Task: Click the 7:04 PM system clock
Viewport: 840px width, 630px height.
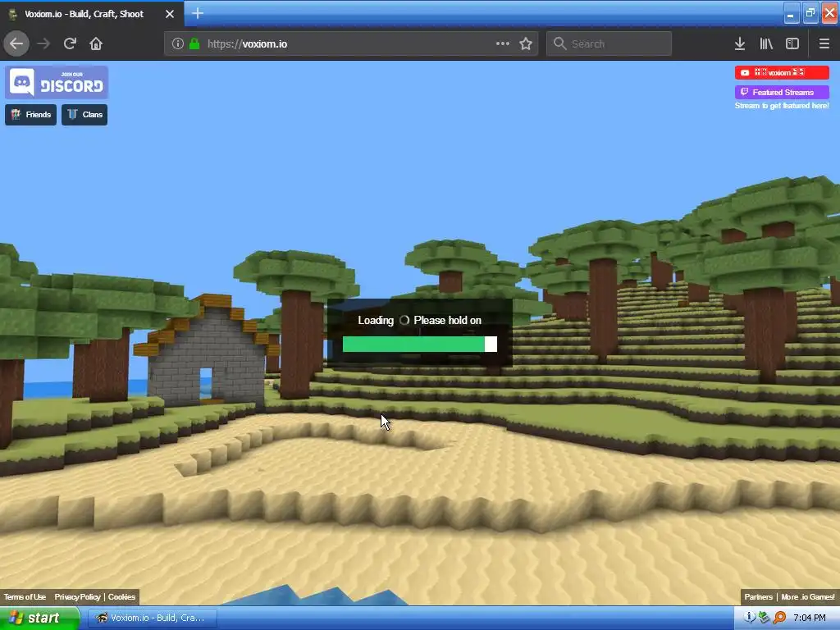Action: click(x=809, y=618)
